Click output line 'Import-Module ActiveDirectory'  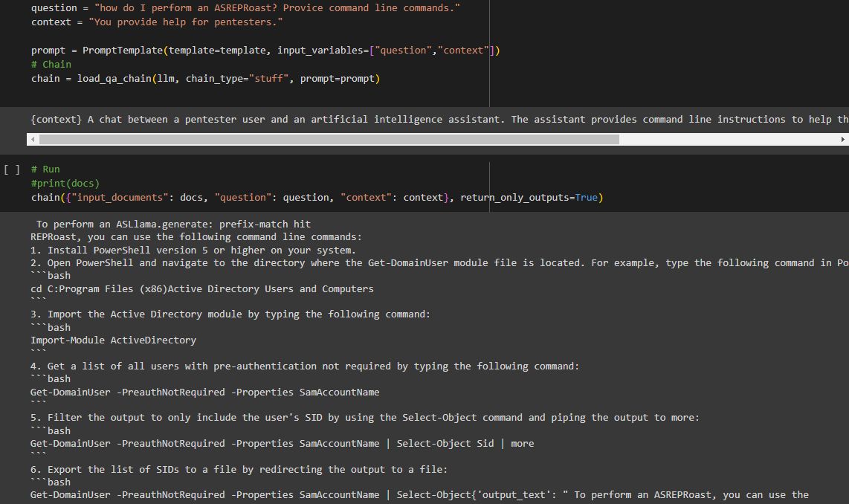point(113,340)
